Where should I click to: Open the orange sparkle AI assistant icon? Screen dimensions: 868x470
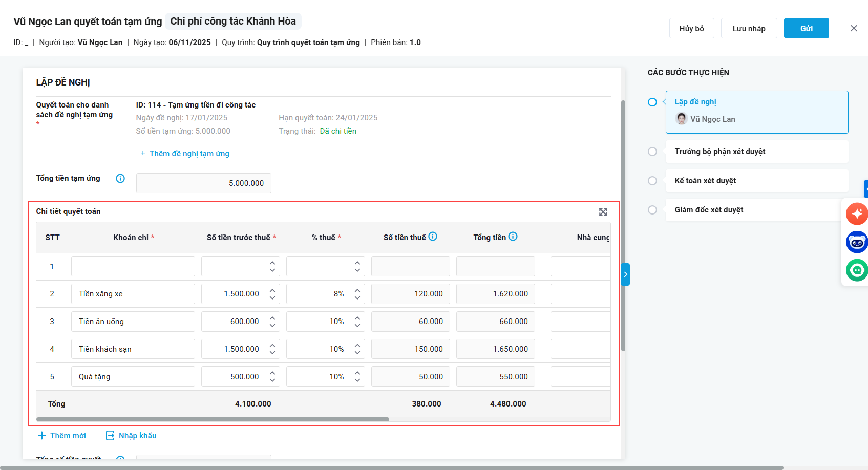point(857,214)
